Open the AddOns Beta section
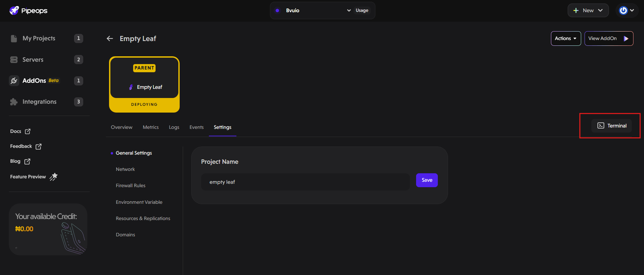 pyautogui.click(x=34, y=80)
